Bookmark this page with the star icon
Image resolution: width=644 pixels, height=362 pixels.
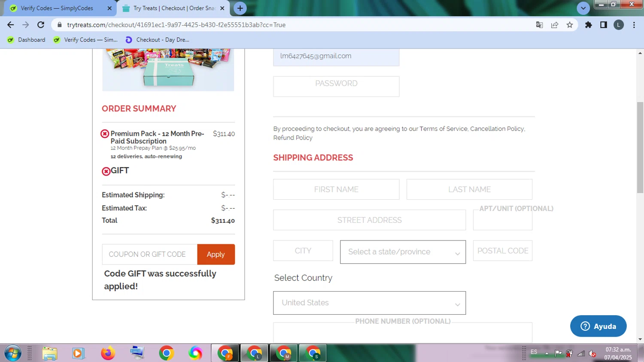pyautogui.click(x=570, y=25)
